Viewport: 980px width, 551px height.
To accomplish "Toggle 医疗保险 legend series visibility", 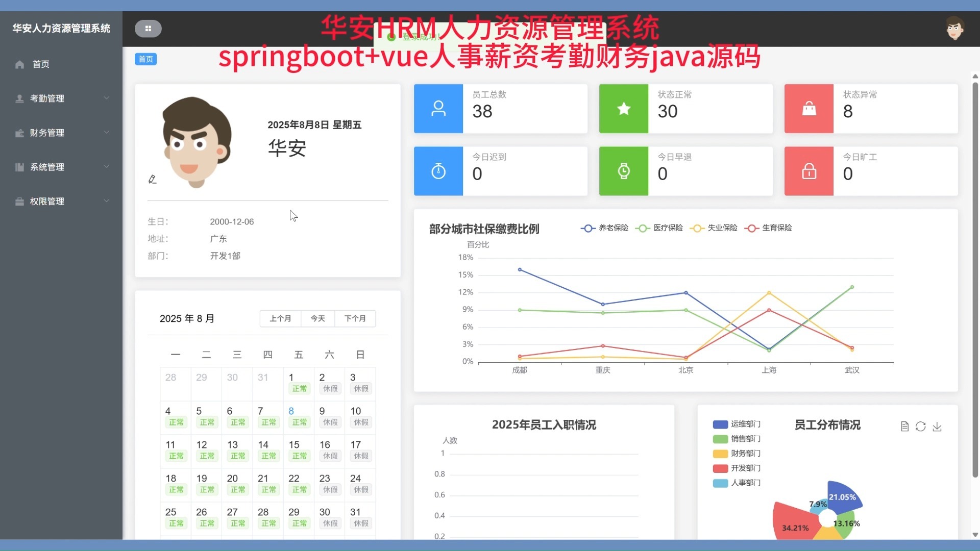I will [659, 228].
